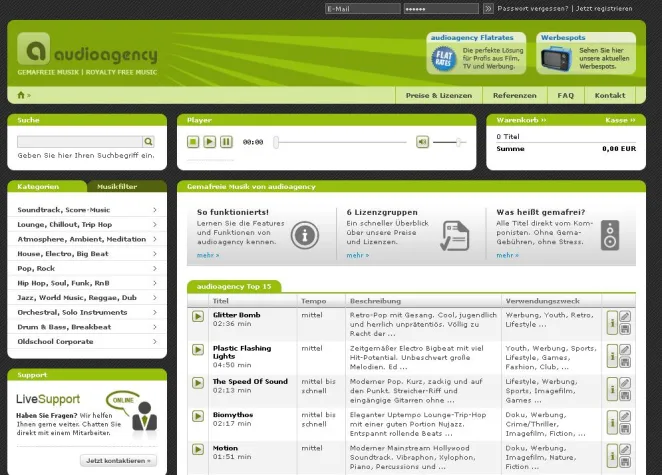Switch to the Musikfilter tab

coord(118,186)
